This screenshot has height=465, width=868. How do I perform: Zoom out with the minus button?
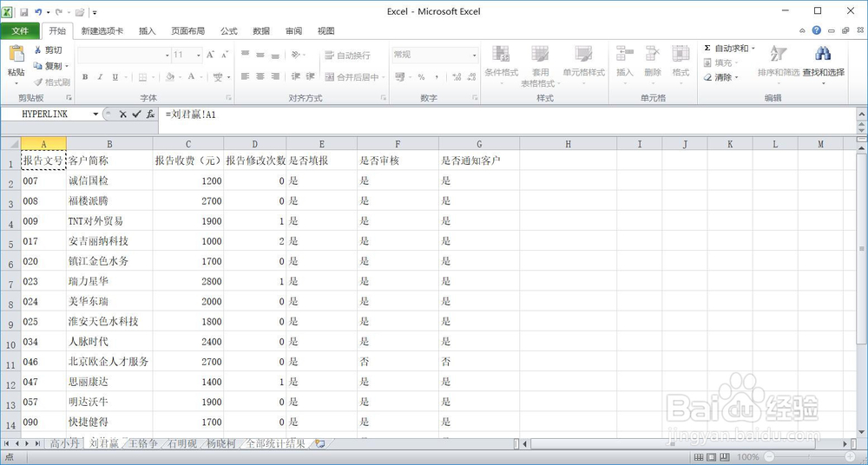point(769,457)
